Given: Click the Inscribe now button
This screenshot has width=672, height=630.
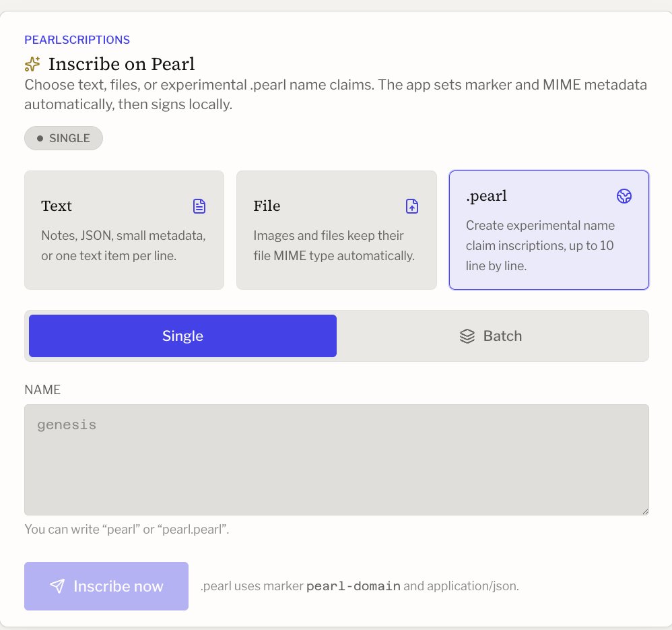Looking at the screenshot, I should tap(106, 586).
